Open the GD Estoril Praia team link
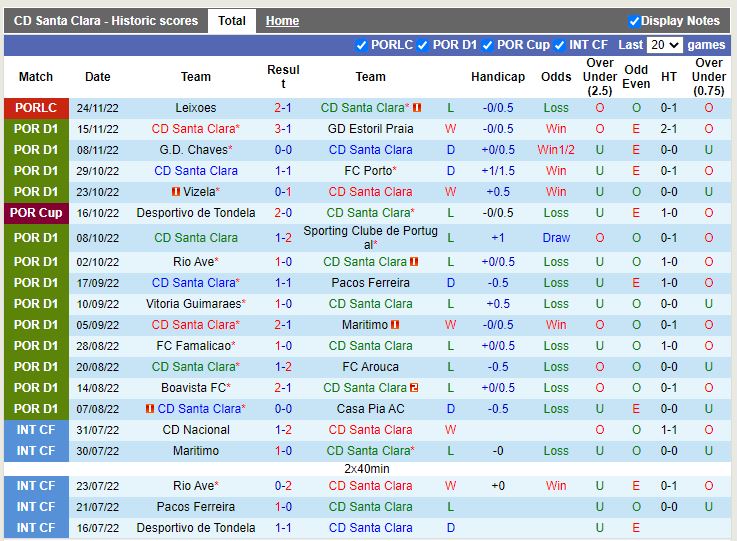Viewport: 738px width, 541px height. coord(370,129)
